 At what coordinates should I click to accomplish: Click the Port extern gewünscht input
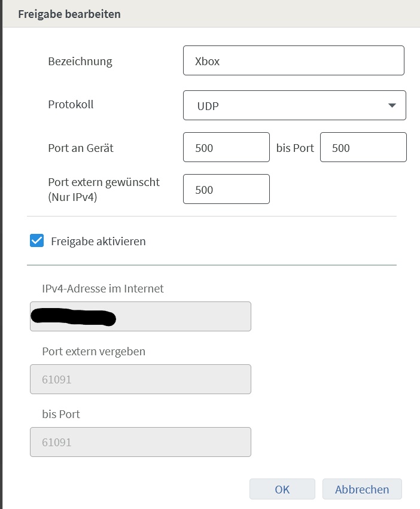click(226, 190)
